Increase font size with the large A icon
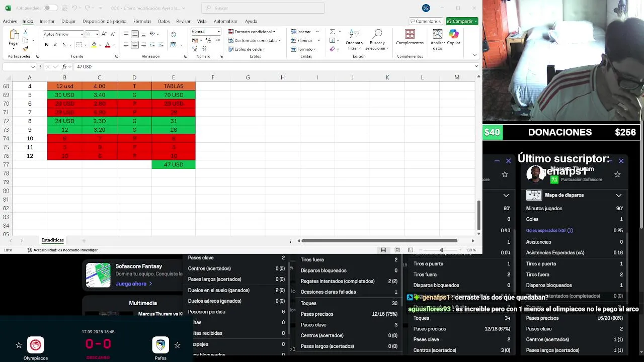This screenshot has height=362, width=644. point(104,34)
